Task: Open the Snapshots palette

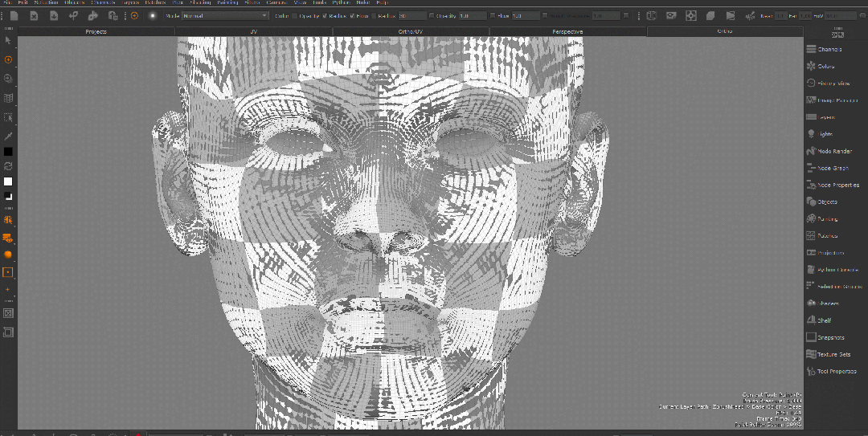Action: tap(825, 337)
